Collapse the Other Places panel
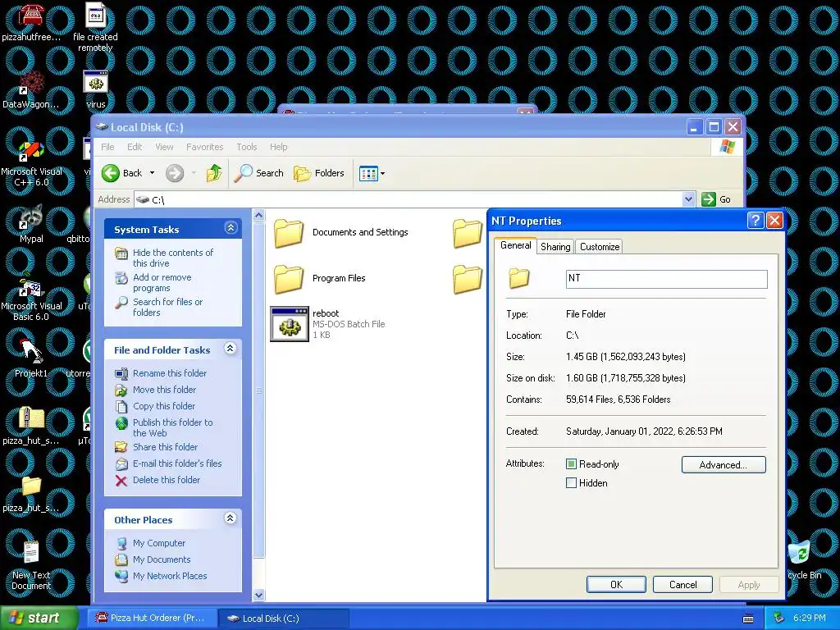 231,518
